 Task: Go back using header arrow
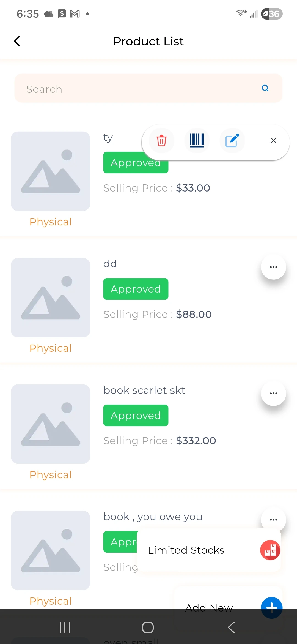(17, 41)
